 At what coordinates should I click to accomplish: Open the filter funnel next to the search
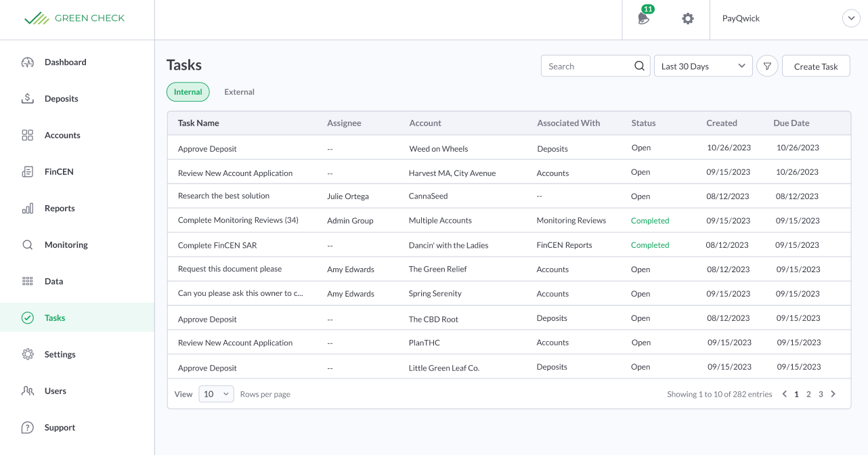[767, 66]
